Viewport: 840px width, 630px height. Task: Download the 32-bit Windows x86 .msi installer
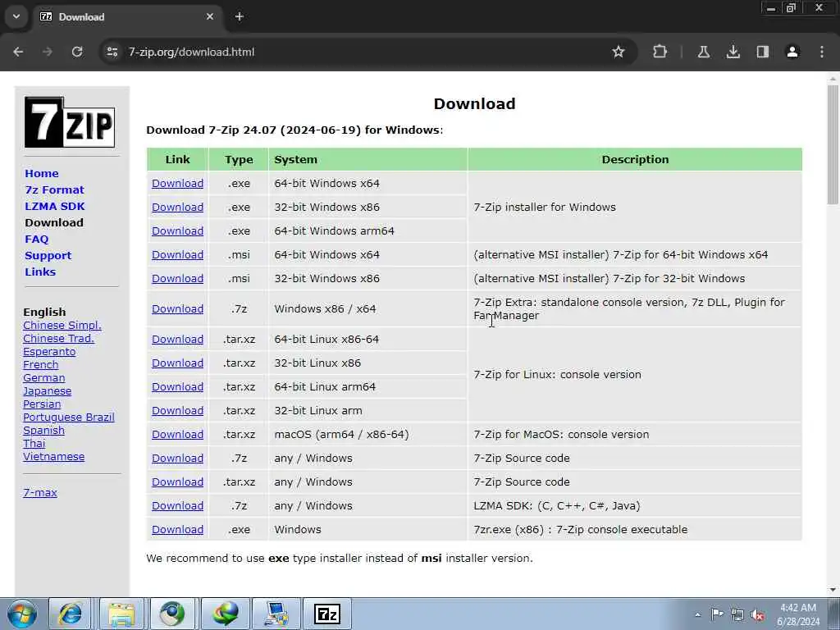pos(177,279)
